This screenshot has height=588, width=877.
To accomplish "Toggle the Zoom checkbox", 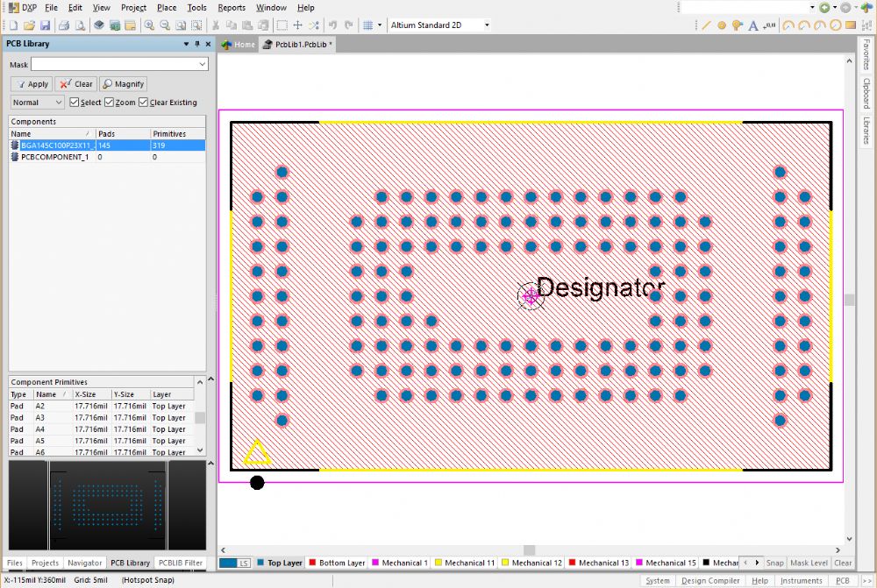I will click(x=109, y=103).
